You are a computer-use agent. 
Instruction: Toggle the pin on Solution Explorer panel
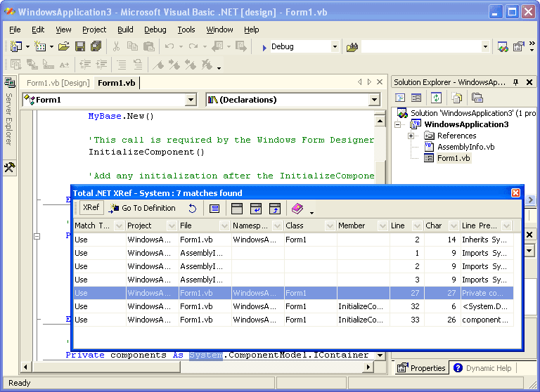[515, 82]
